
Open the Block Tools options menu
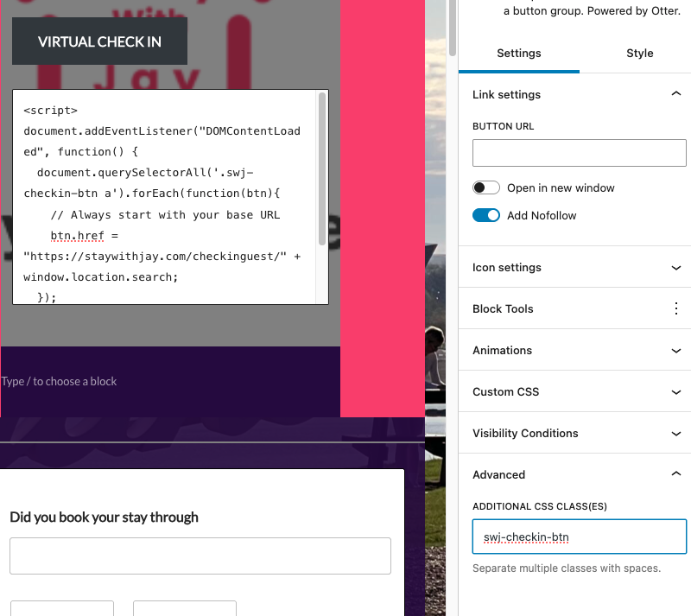(676, 308)
